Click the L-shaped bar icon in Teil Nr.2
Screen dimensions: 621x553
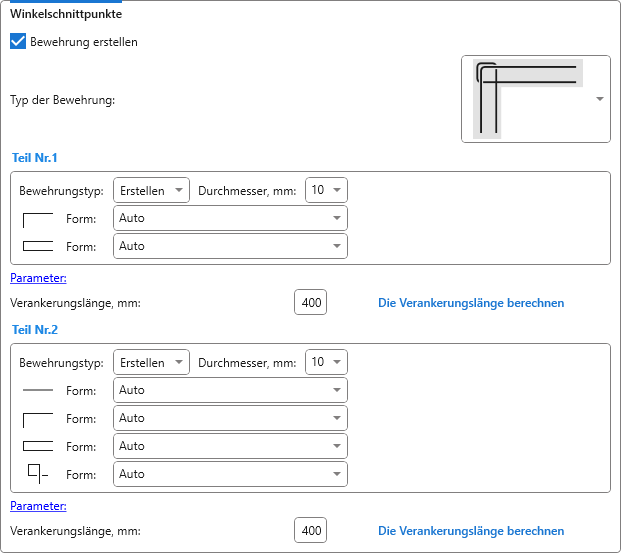click(x=37, y=418)
